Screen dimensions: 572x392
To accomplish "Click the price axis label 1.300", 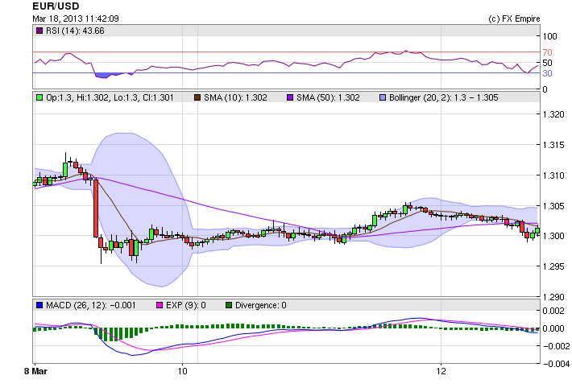I will click(x=553, y=236).
